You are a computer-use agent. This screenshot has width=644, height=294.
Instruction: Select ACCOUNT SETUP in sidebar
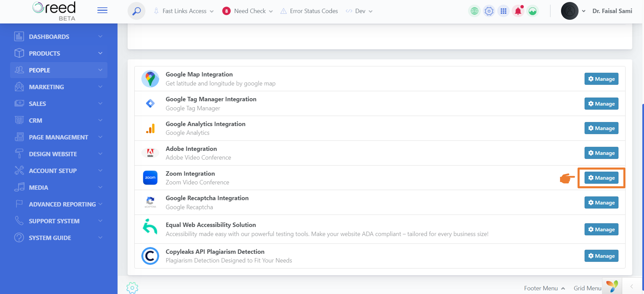[x=53, y=171]
